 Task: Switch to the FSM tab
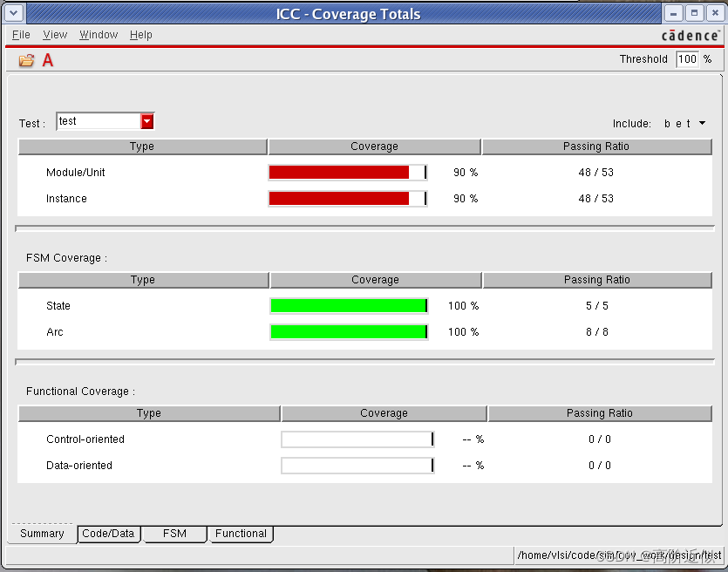coord(174,534)
